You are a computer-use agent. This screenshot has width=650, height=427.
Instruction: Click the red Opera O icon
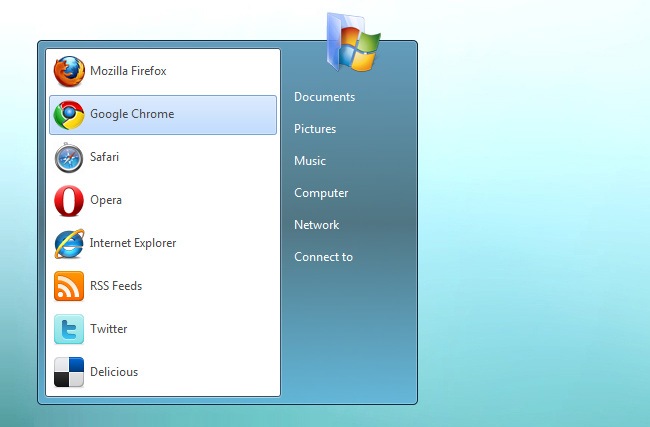click(x=69, y=201)
